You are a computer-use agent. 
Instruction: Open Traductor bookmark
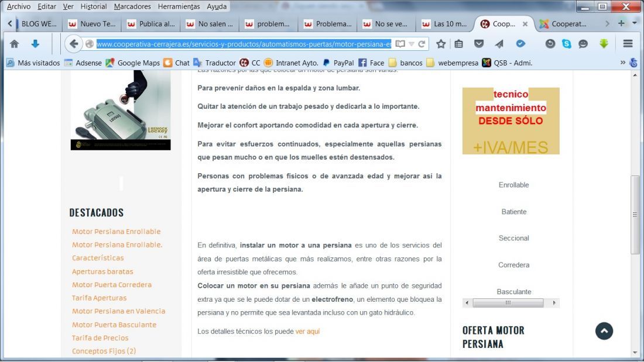(214, 63)
